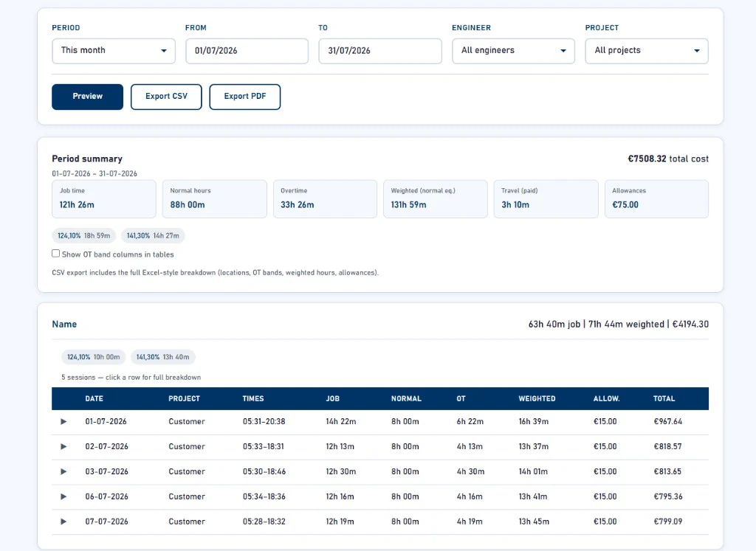Click the 141,30% 13h 40m engineer chip
The image size is (756, 551).
point(162,357)
